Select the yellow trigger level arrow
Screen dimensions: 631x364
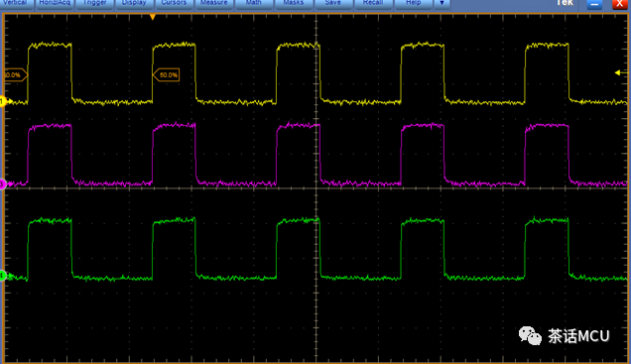tap(620, 72)
